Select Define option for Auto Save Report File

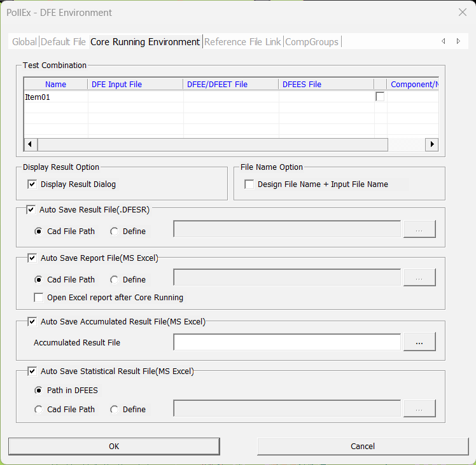pyautogui.click(x=115, y=279)
